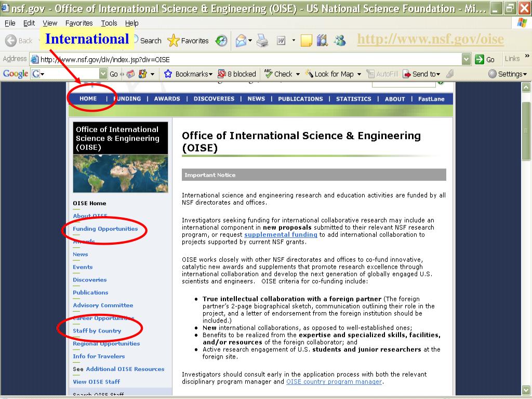532x399 pixels.
Task: Open the Staff by Country link
Action: (x=97, y=331)
